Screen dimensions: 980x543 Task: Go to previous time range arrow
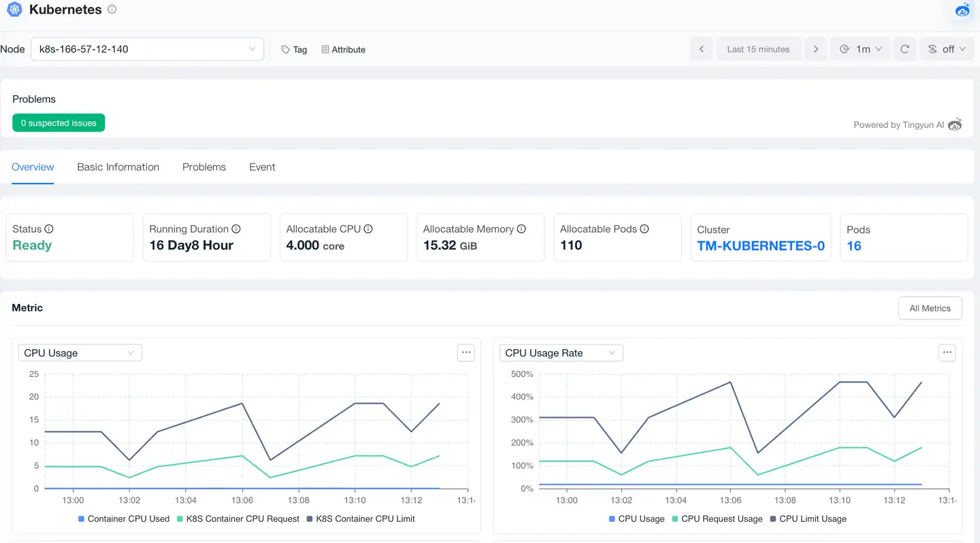702,49
